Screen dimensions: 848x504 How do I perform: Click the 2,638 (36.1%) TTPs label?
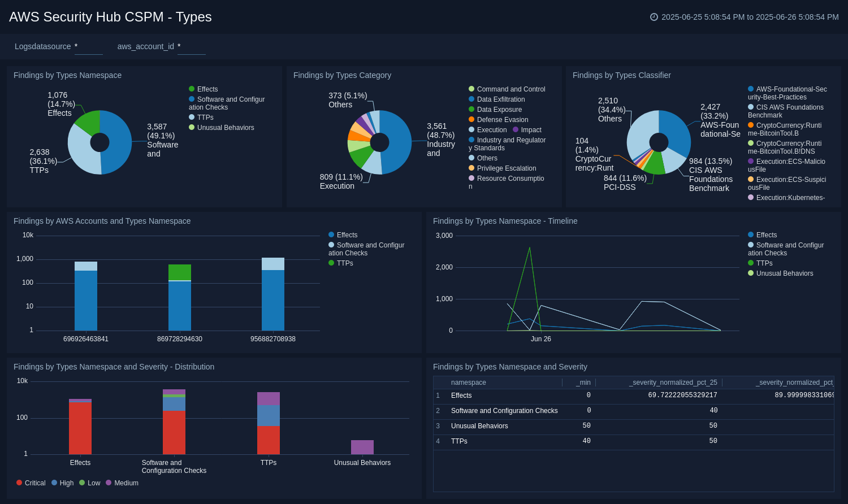coord(44,161)
